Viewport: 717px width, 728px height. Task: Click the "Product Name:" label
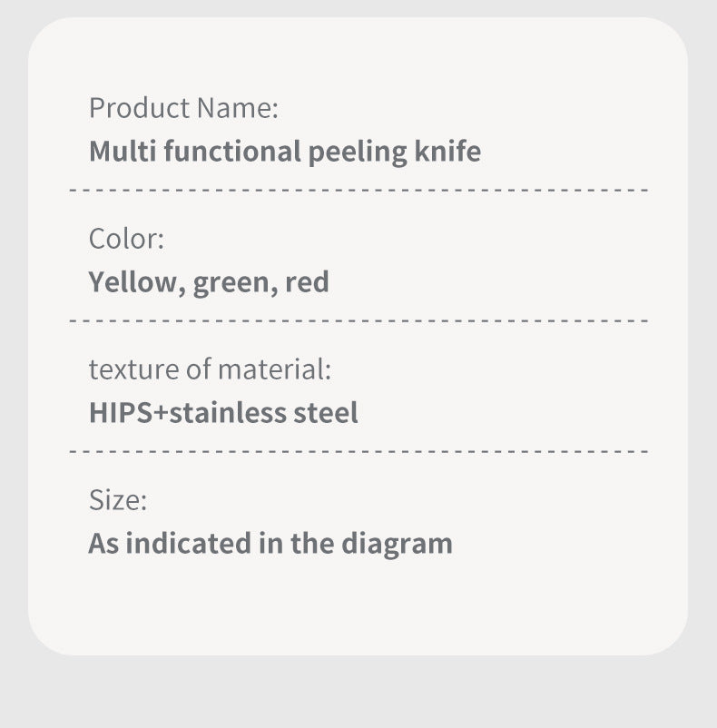[x=183, y=108]
